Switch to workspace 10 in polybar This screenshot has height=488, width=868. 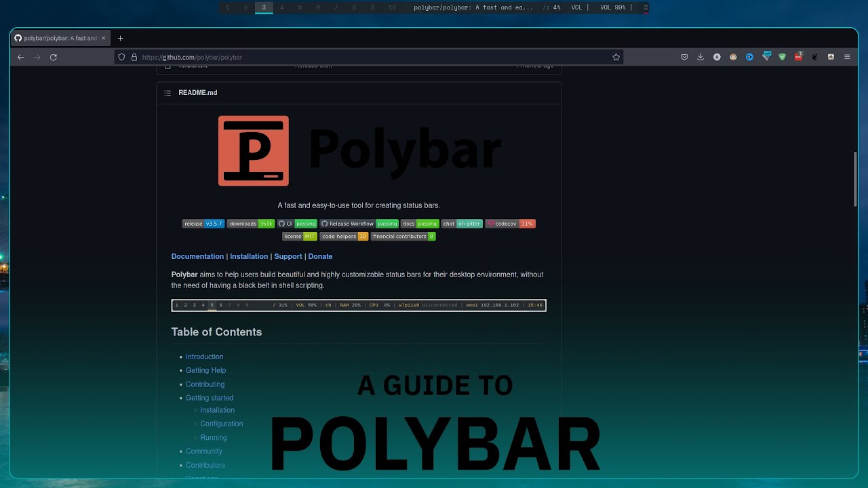(392, 7)
